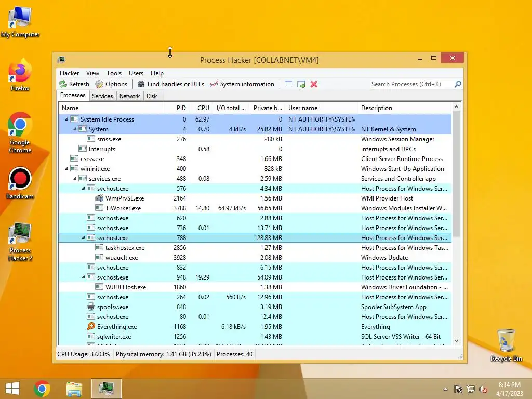Collapse the System process node
Image resolution: width=532 pixels, height=399 pixels.
click(75, 129)
